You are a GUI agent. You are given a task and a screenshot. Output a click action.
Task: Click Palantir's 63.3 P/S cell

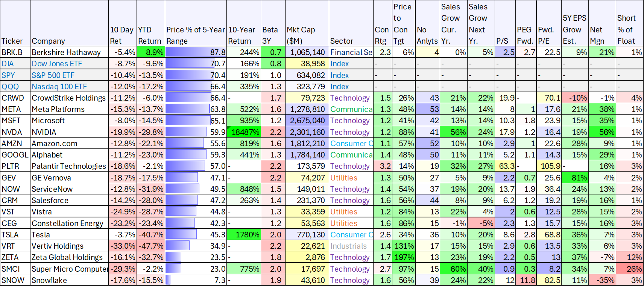click(x=505, y=166)
